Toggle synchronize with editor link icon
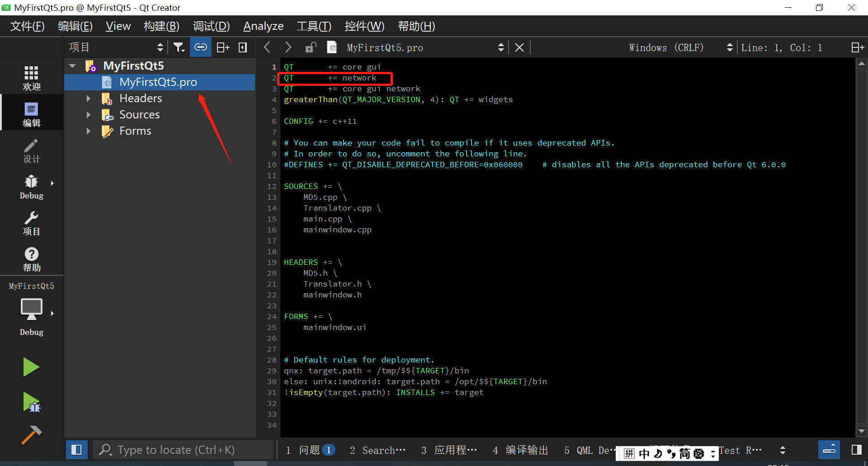Image resolution: width=868 pixels, height=466 pixels. tap(201, 47)
